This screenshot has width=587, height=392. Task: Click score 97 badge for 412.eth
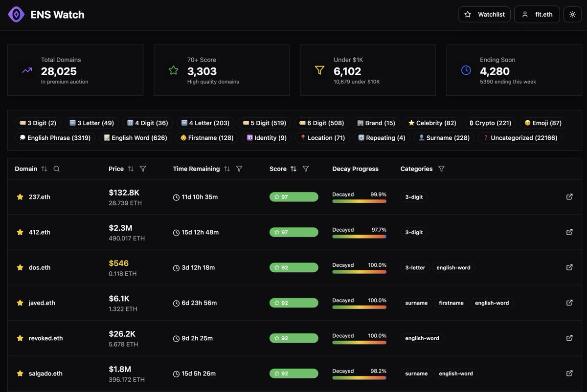pyautogui.click(x=293, y=232)
